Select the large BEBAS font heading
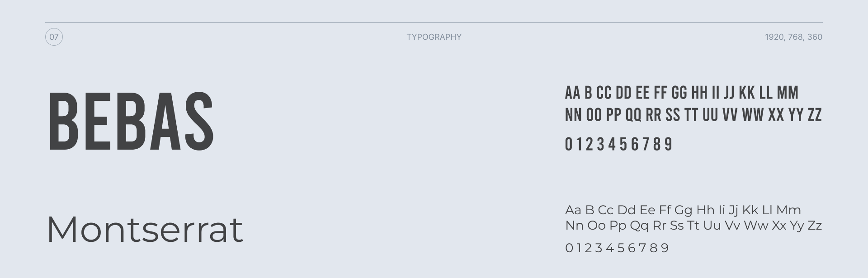 point(131,122)
